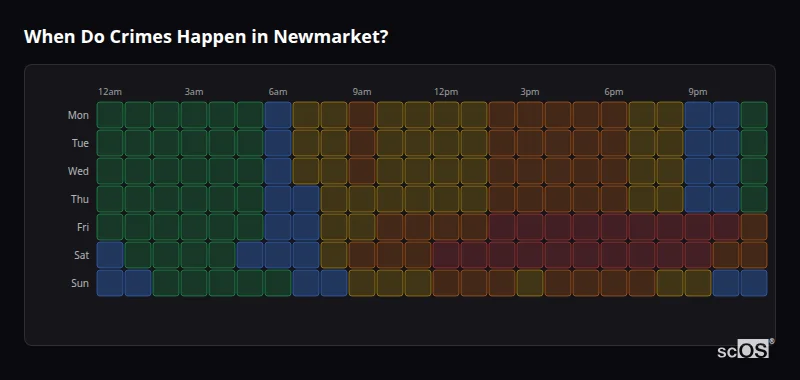Screen dimensions: 800x380
Task: Click the Monday 9pm blue cell
Action: tap(697, 115)
